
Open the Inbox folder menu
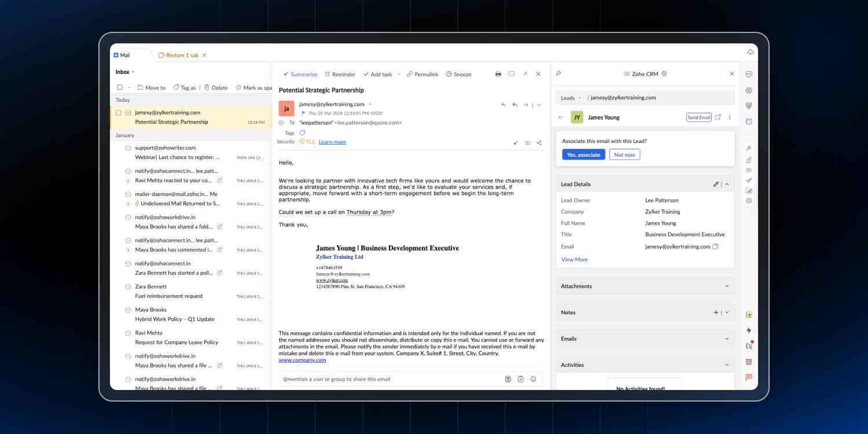click(125, 72)
